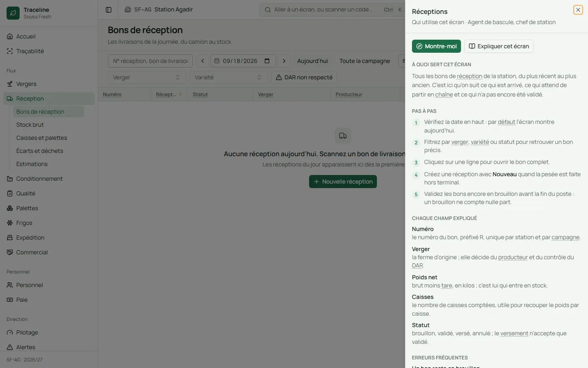Image resolution: width=588 pixels, height=368 pixels.
Task: Collapse the Réception menu group
Action: (x=49, y=99)
